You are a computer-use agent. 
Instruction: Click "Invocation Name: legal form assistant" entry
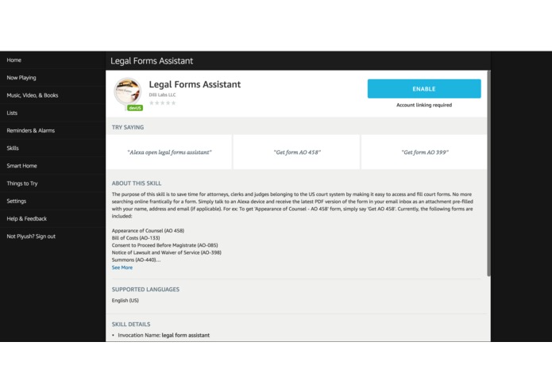[164, 335]
